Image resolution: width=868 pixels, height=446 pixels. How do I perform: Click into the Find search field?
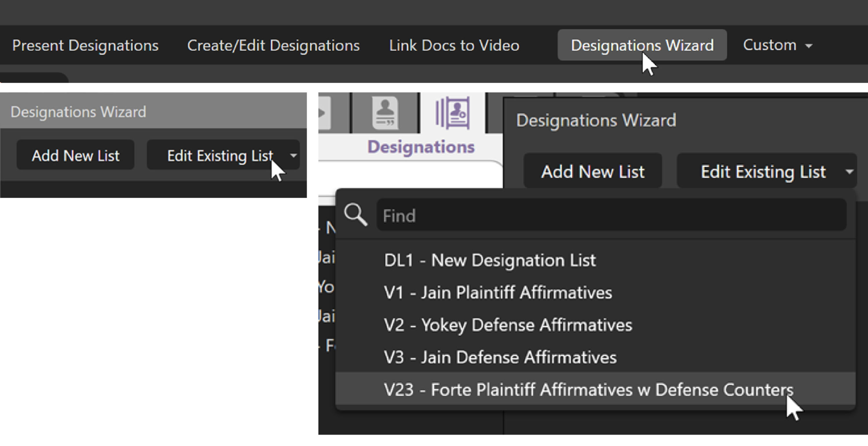click(x=611, y=215)
